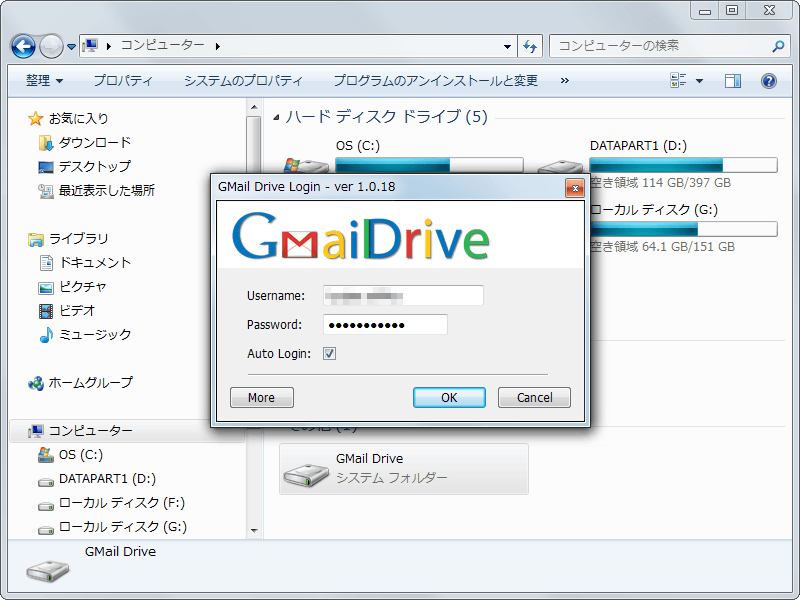Open デスクトップ in favorites
Screen dimensions: 800x600
pos(95,166)
